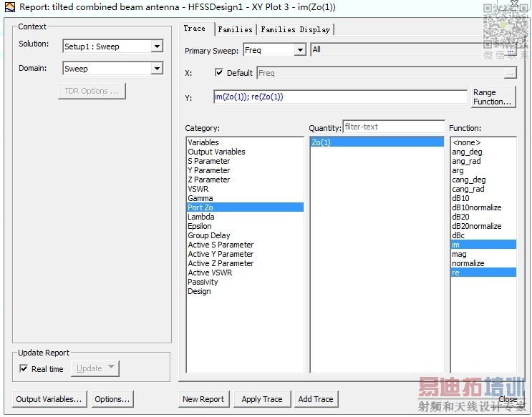532x417 pixels.
Task: Select im function
Action: pos(483,245)
